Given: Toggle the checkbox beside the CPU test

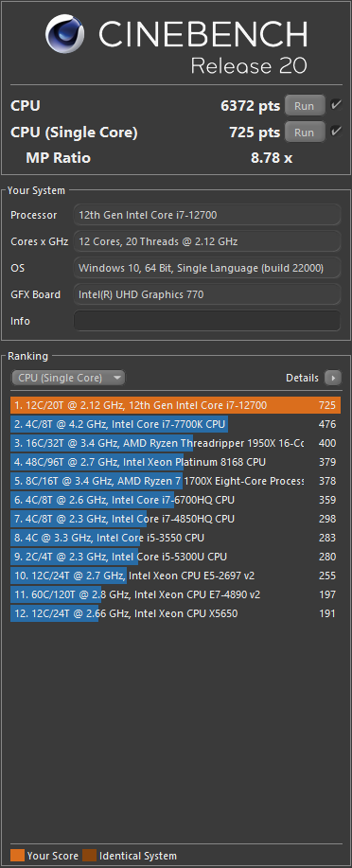Looking at the screenshot, I should [x=335, y=105].
